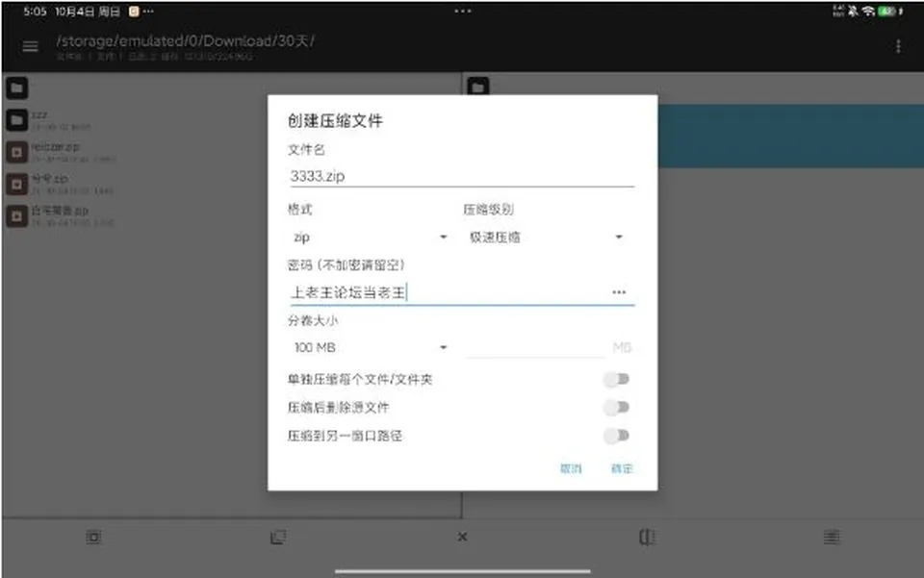
Task: Click the clock showing 5:05
Action: click(x=35, y=12)
